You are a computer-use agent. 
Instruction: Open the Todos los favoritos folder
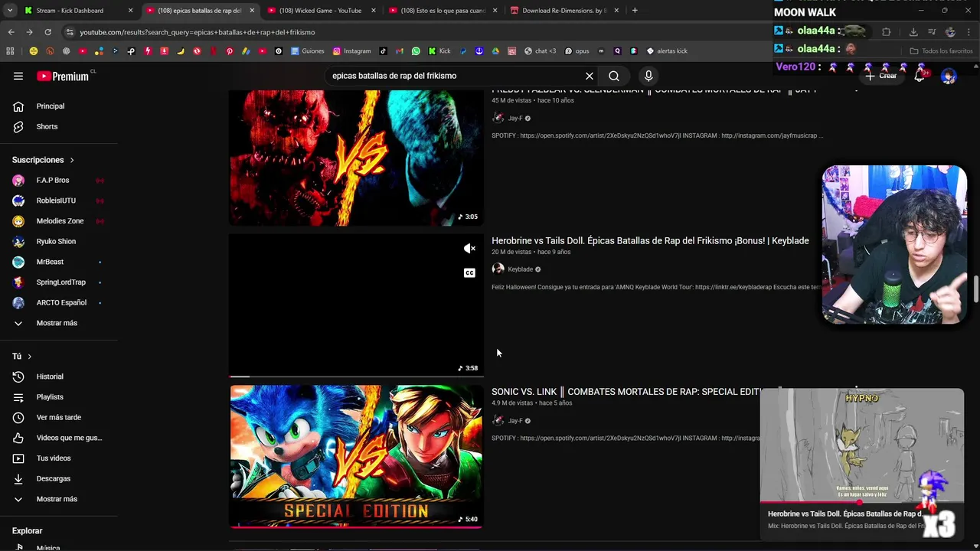[x=941, y=51]
